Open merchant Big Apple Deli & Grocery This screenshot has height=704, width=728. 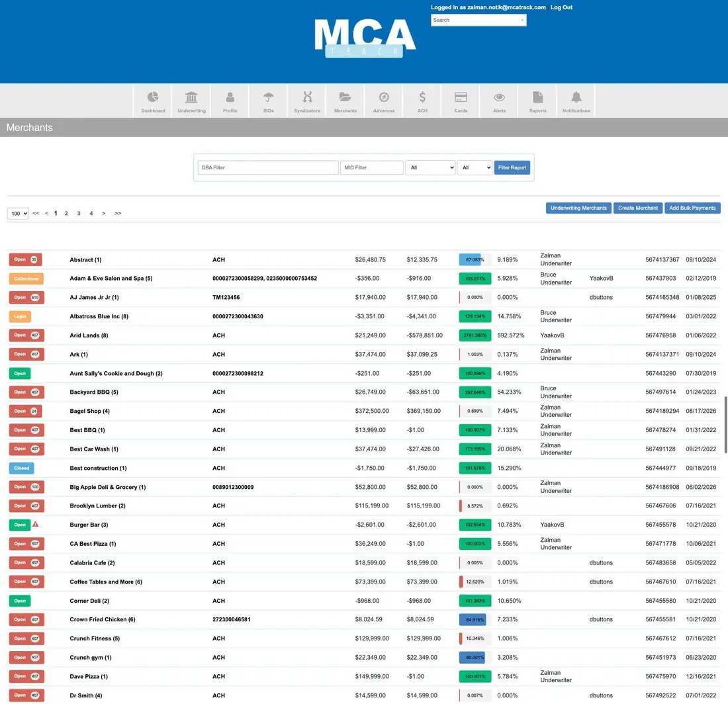pyautogui.click(x=108, y=487)
